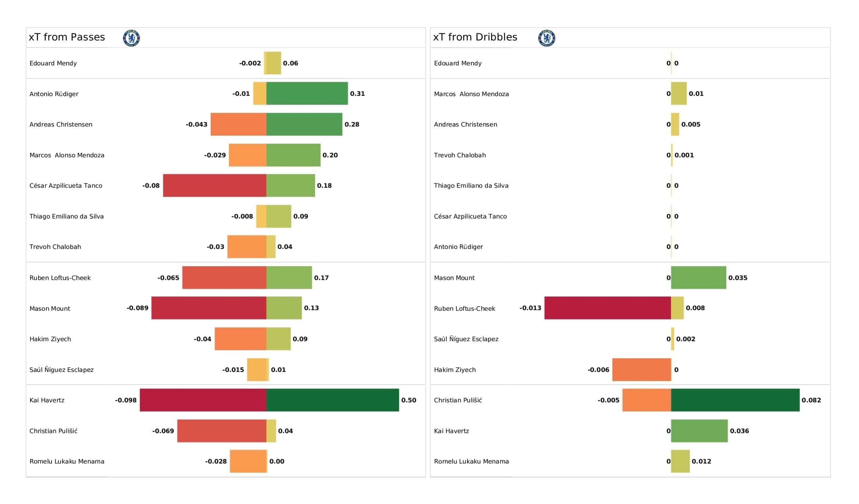
Task: Select Mason Mount's green 0.035 dribbles bar
Action: coord(699,277)
